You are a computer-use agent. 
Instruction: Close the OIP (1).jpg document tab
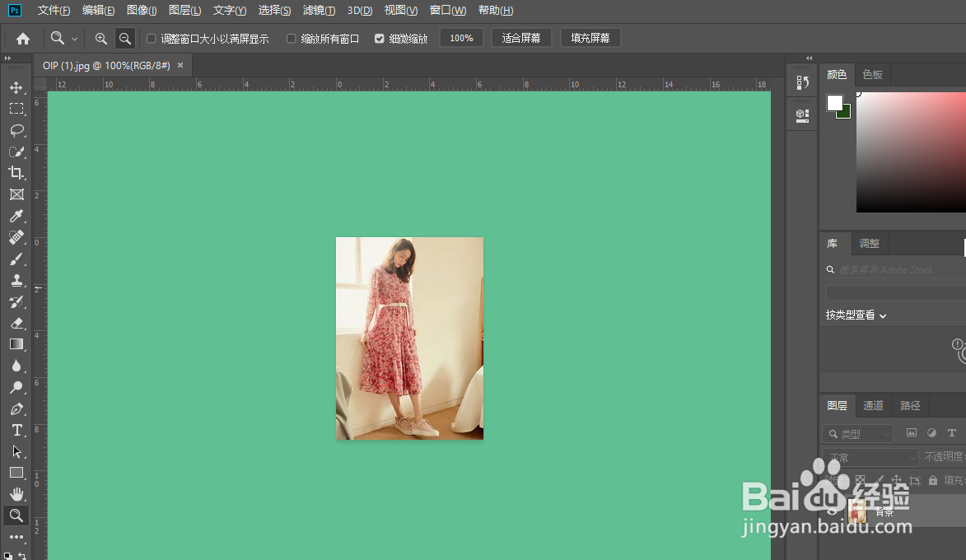pyautogui.click(x=180, y=65)
